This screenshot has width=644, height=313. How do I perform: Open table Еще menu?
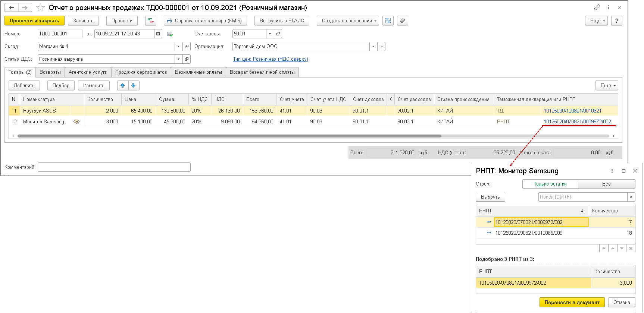(607, 86)
